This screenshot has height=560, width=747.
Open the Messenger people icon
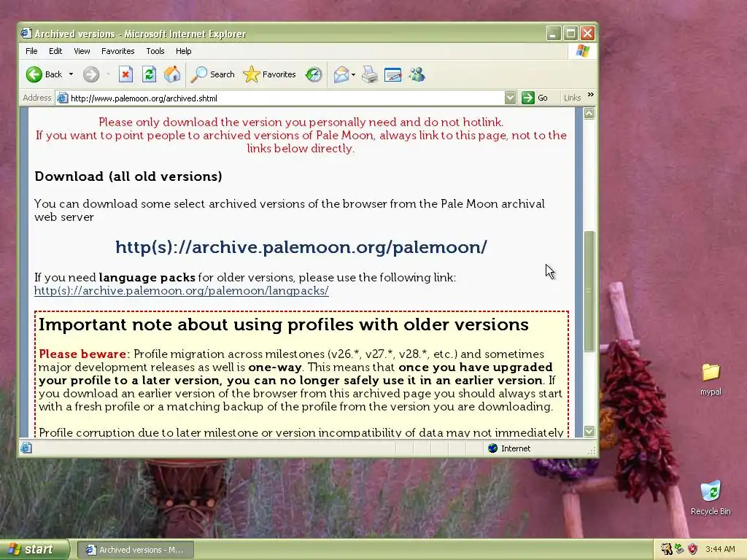[417, 74]
